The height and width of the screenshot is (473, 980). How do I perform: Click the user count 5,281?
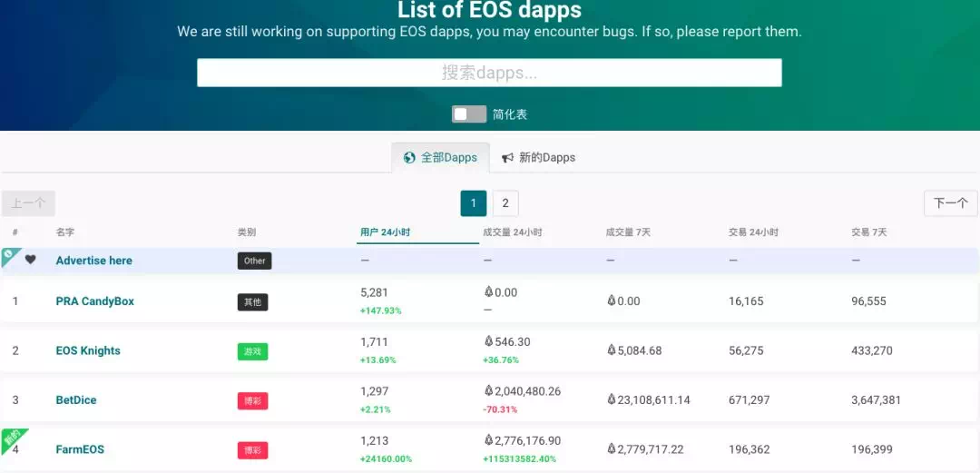[375, 292]
